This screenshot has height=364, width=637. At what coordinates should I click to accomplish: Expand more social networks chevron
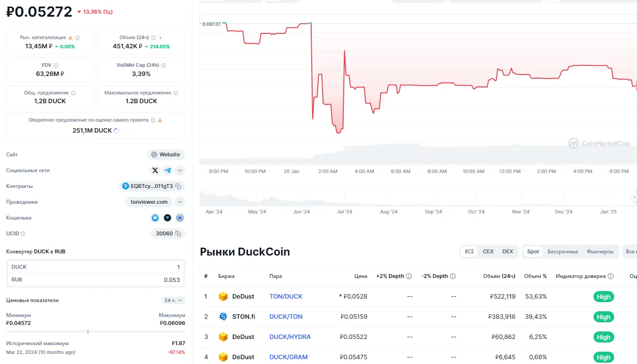(x=180, y=170)
